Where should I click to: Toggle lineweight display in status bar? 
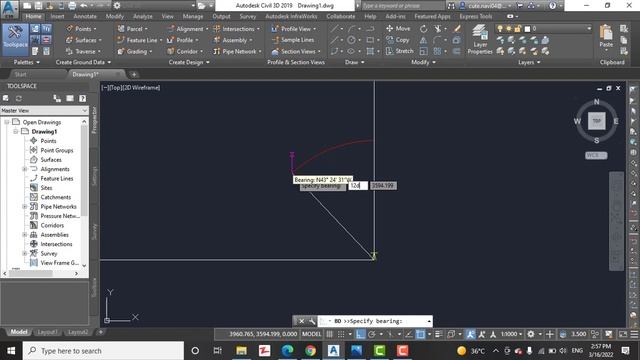tap(439, 334)
